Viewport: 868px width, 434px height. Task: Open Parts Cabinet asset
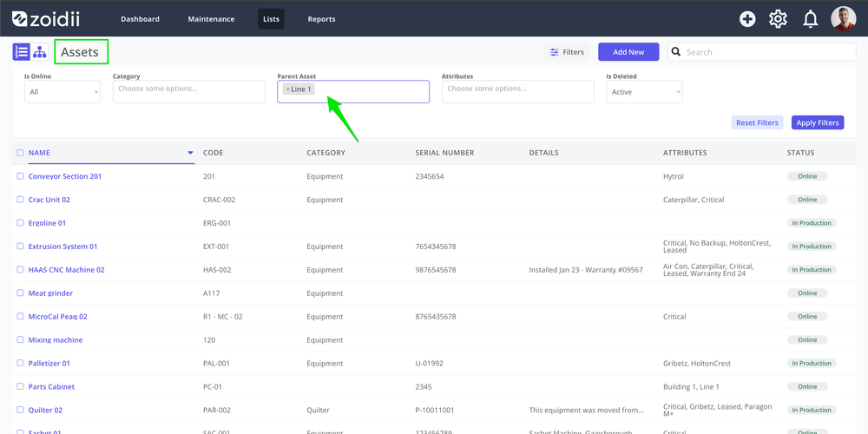point(51,386)
